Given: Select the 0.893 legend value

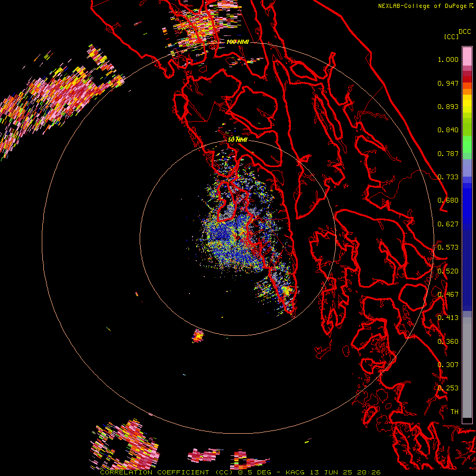Looking at the screenshot, I should click(x=448, y=106).
